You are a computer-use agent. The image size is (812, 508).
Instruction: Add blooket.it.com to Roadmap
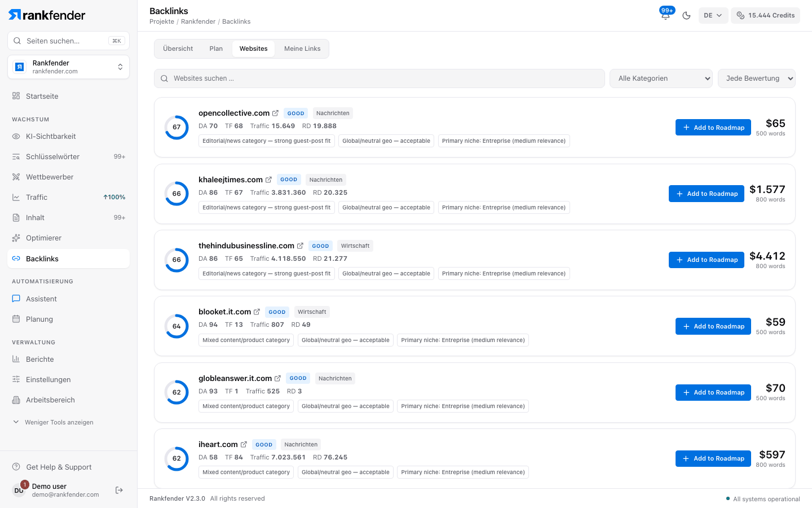coord(713,326)
